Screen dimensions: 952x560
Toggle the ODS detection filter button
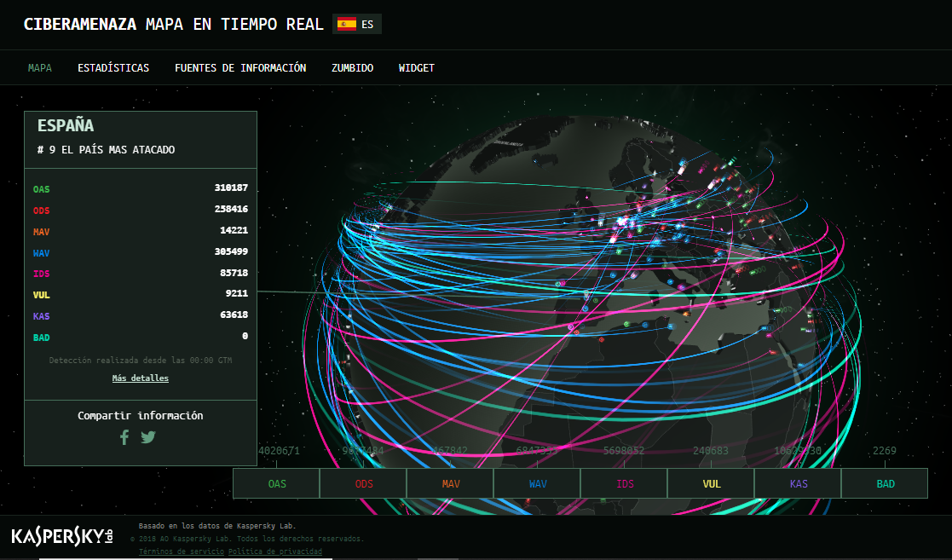pyautogui.click(x=364, y=483)
